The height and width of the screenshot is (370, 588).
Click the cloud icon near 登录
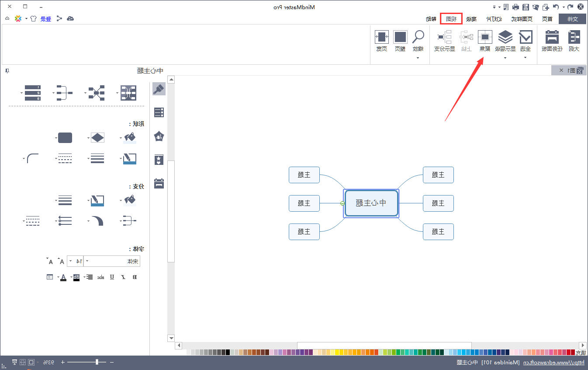click(x=70, y=19)
